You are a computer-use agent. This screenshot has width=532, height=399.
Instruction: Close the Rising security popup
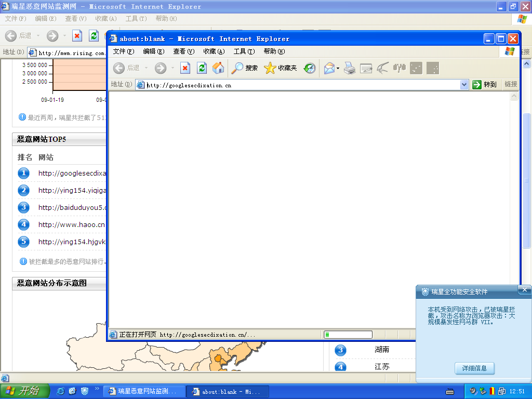click(525, 290)
